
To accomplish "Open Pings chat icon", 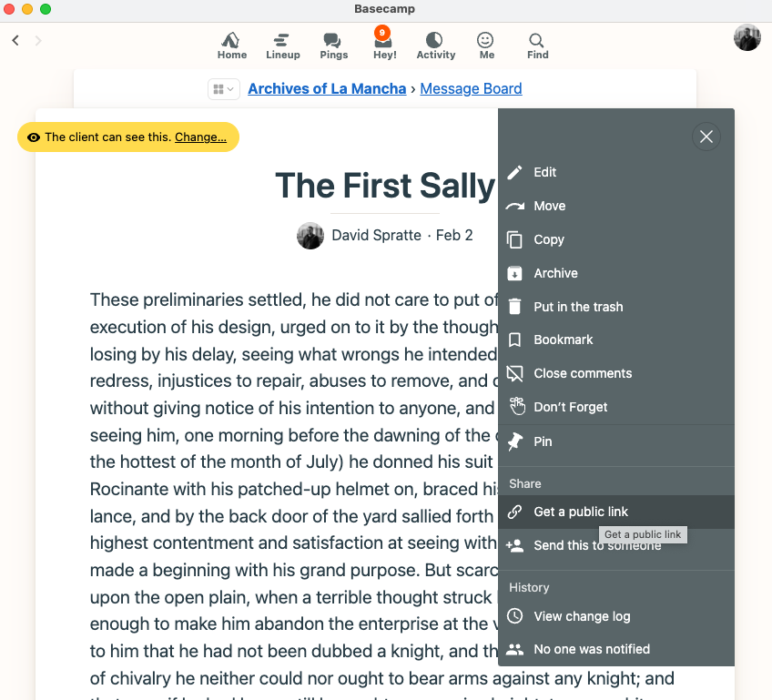I will [x=334, y=46].
